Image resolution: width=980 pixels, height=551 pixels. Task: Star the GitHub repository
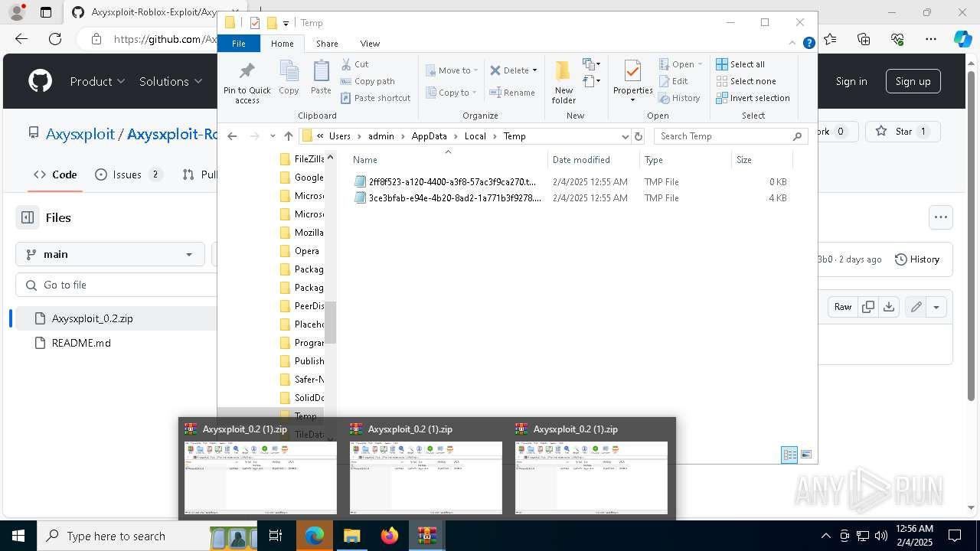click(x=902, y=132)
